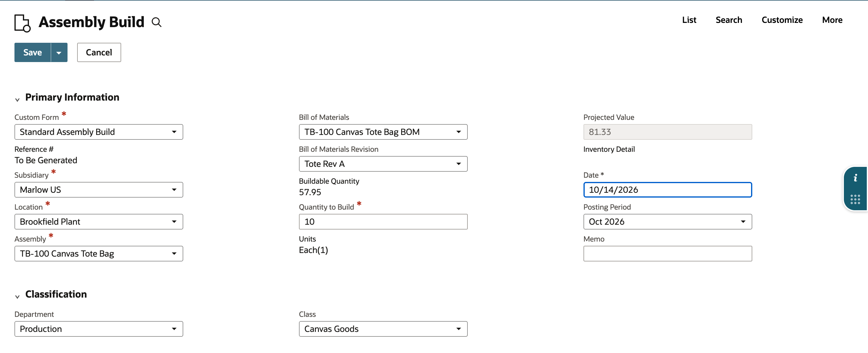Screen dimensions: 868x353
Task: Open the Search menu item
Action: click(x=729, y=20)
